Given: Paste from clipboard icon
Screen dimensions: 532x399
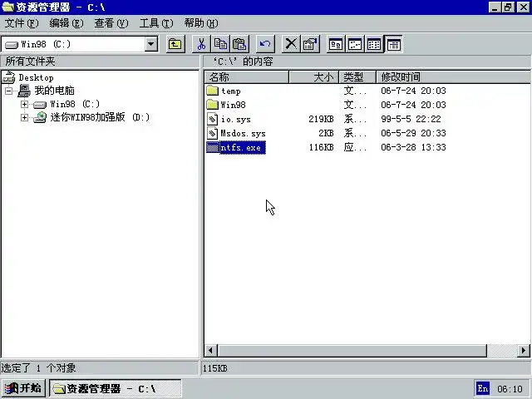Looking at the screenshot, I should point(239,44).
